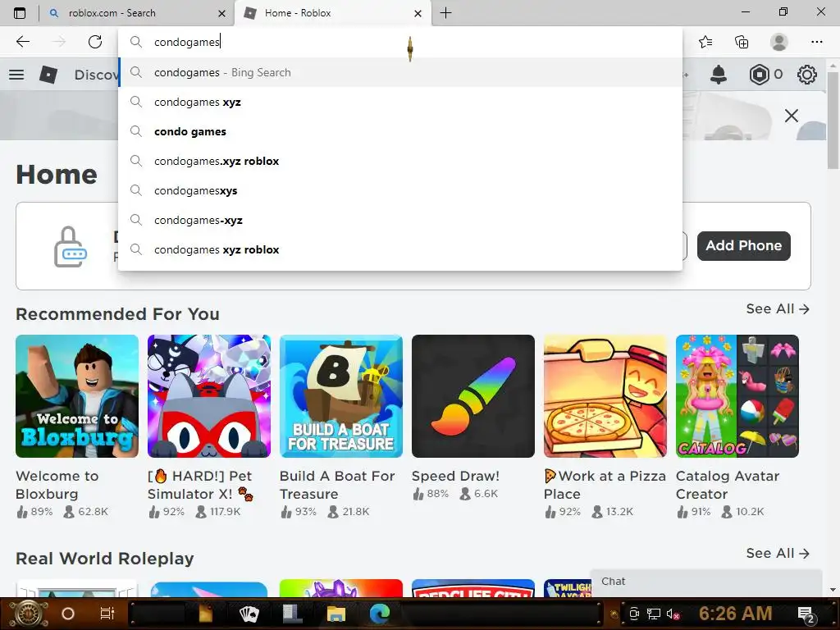The height and width of the screenshot is (630, 840).
Task: Open Roblox hamburger navigation menu
Action: [x=16, y=75]
